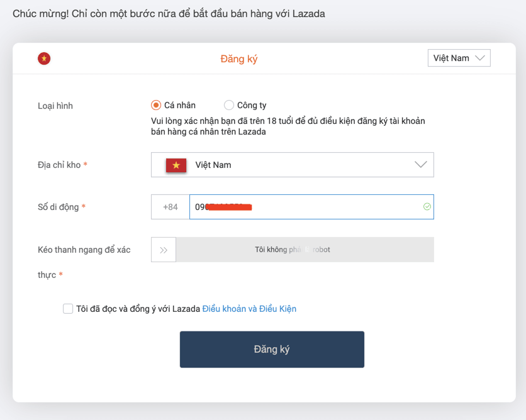Select the Công ty radio button
Screen dimensions: 526x420
tap(229, 105)
